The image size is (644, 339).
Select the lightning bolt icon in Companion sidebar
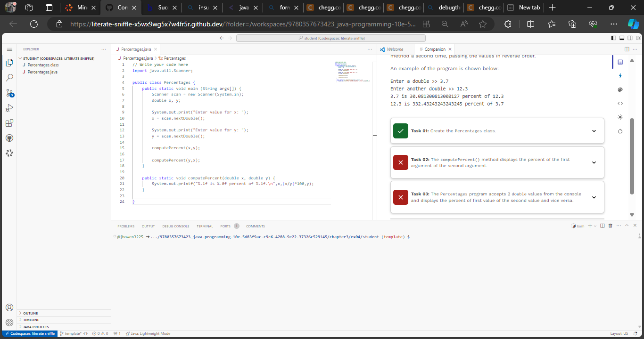coord(620,75)
